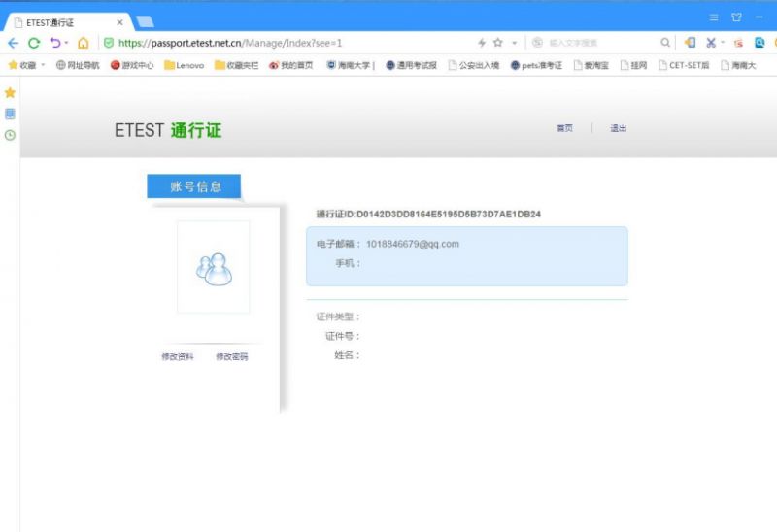The image size is (777, 532).
Task: Click the 证件号 label
Action: click(343, 336)
